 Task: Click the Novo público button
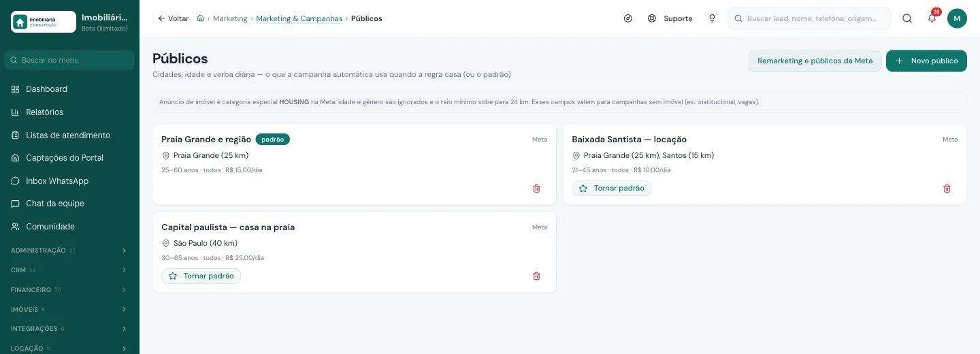[926, 61]
